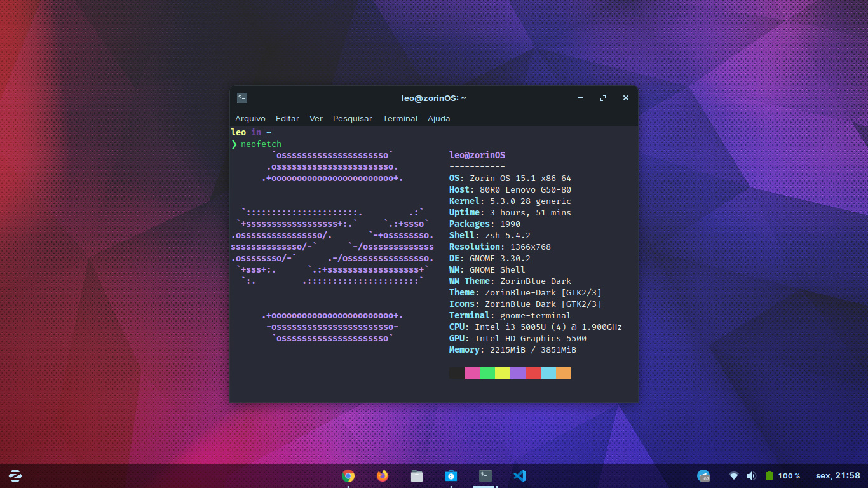Click the yellow color block in neofetch
This screenshot has width=868, height=488.
503,373
